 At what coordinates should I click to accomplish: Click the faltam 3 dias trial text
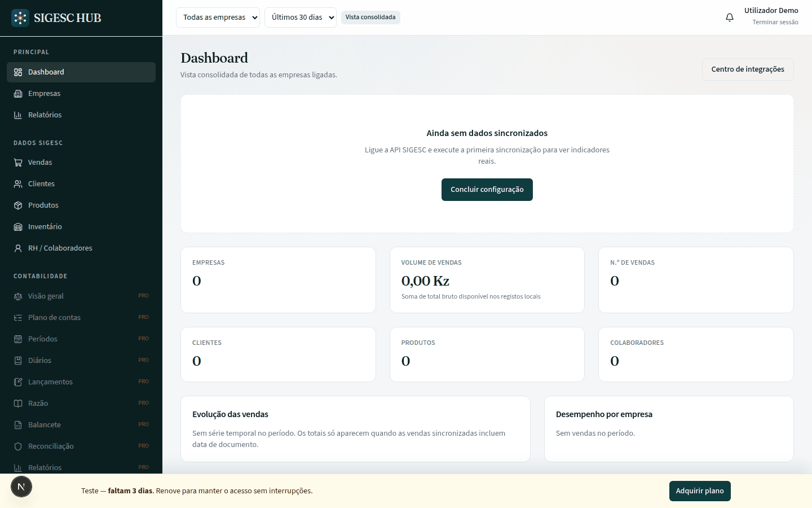(131, 491)
